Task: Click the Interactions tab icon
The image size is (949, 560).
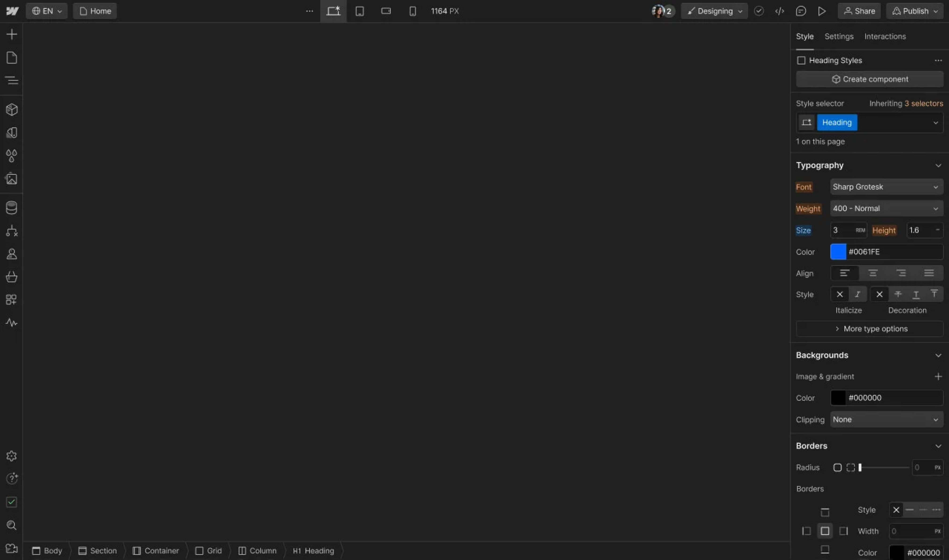Action: 885,36
